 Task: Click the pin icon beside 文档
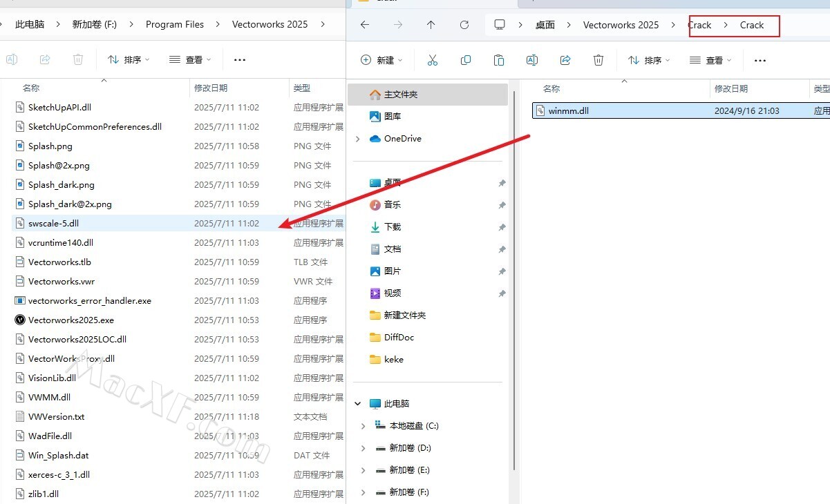(502, 249)
